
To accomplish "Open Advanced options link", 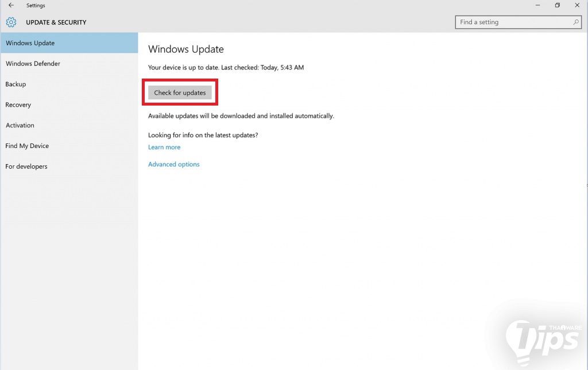I will click(173, 164).
